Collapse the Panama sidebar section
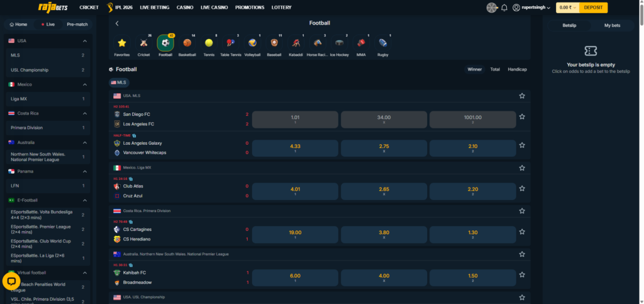 click(85, 171)
